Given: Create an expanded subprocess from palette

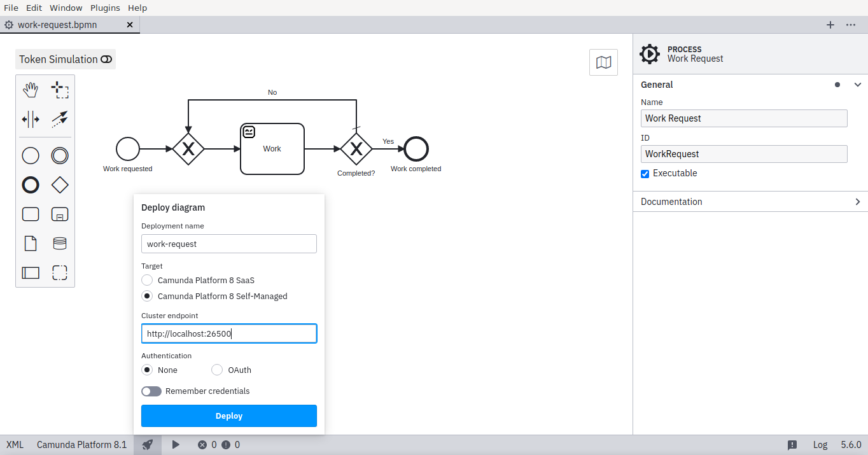Looking at the screenshot, I should [60, 214].
